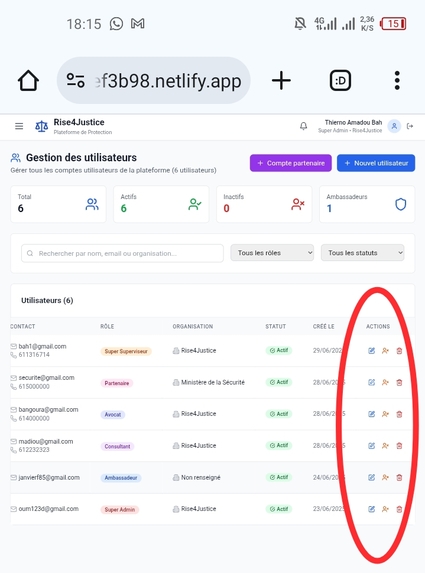Screen dimensions: 425x573
Task: Change role for oum123d@gmail.com user
Action: [385, 509]
